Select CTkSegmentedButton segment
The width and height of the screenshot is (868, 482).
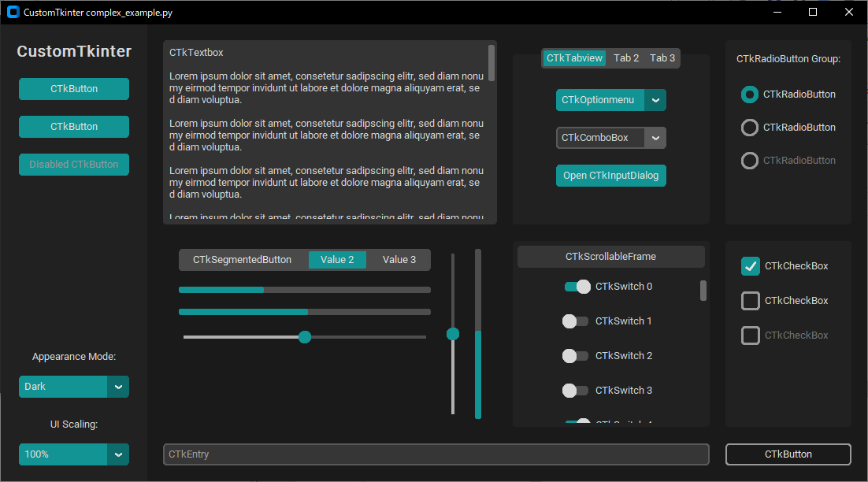242,260
